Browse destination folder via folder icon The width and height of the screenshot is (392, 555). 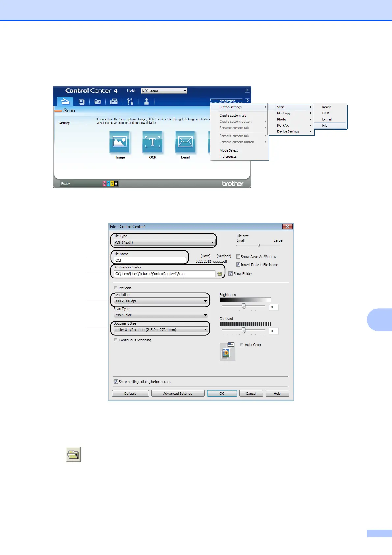[x=220, y=274]
